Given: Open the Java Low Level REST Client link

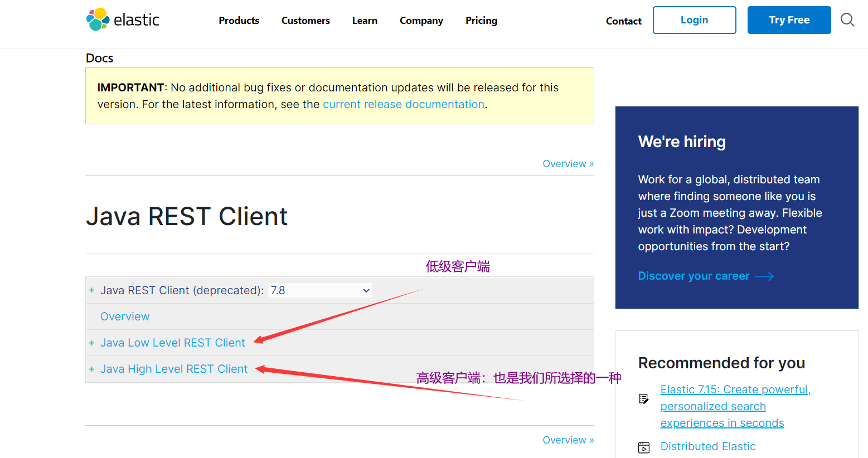Looking at the screenshot, I should pyautogui.click(x=173, y=343).
